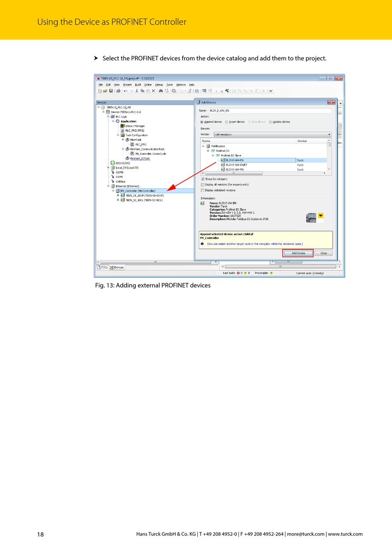Click the Delete X toolbar icon
This screenshot has height=555, width=392.
point(153,91)
